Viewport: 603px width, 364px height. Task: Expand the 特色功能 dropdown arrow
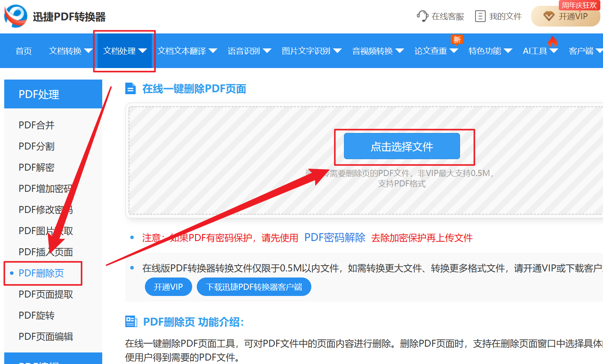pyautogui.click(x=508, y=51)
